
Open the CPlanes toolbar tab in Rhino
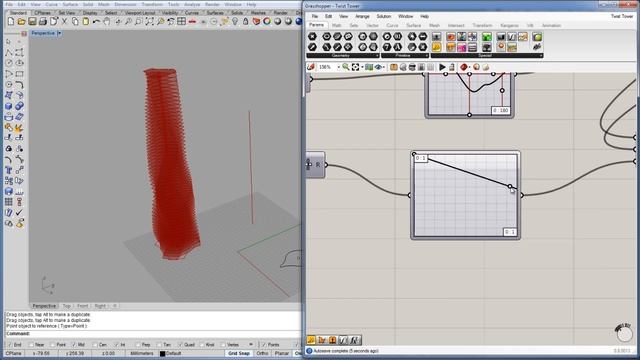42,13
